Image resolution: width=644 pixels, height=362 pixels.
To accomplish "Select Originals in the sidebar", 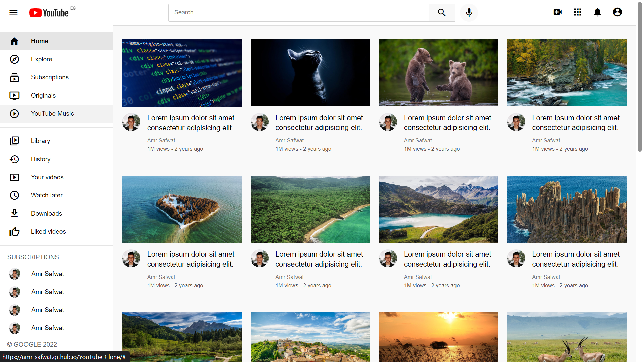I will point(56,96).
